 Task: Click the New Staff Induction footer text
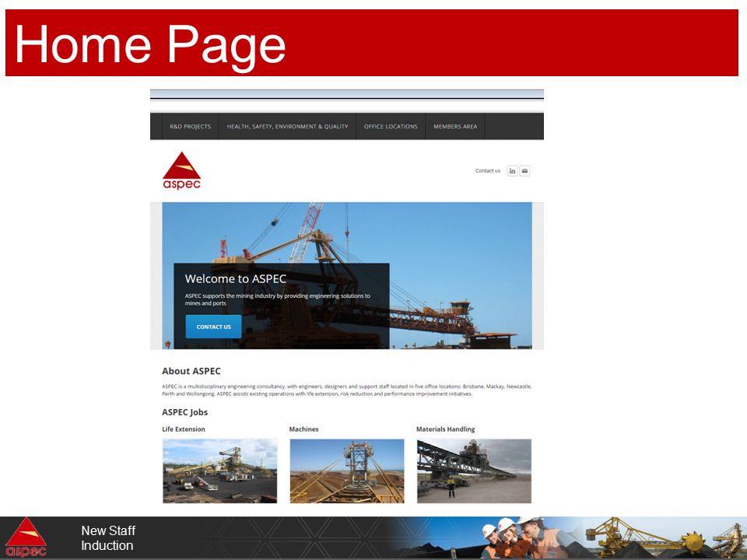[108, 538]
